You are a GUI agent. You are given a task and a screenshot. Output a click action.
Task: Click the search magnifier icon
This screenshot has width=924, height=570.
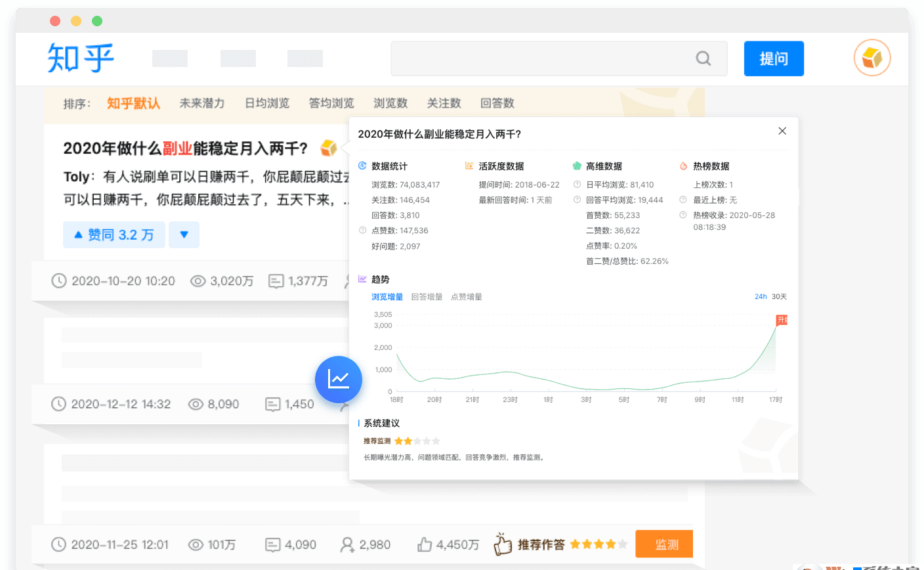pyautogui.click(x=703, y=58)
